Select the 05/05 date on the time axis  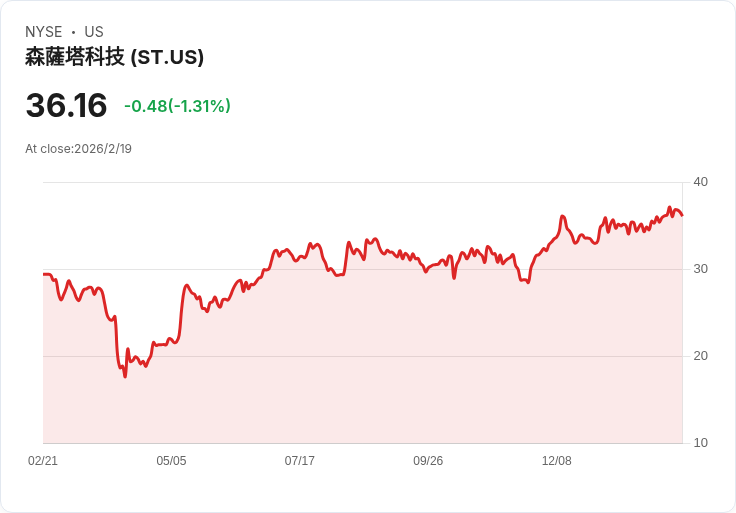tap(171, 461)
